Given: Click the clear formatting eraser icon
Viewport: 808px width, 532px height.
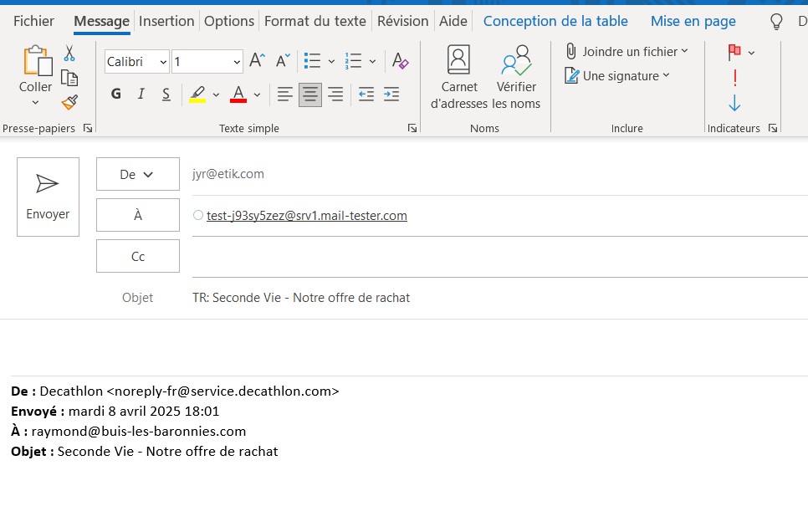Looking at the screenshot, I should click(x=400, y=61).
